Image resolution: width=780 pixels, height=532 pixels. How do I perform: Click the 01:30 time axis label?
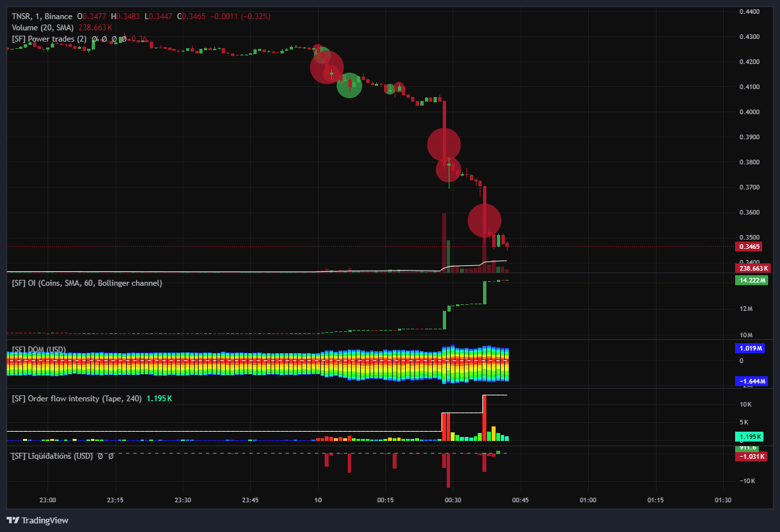pyautogui.click(x=723, y=500)
